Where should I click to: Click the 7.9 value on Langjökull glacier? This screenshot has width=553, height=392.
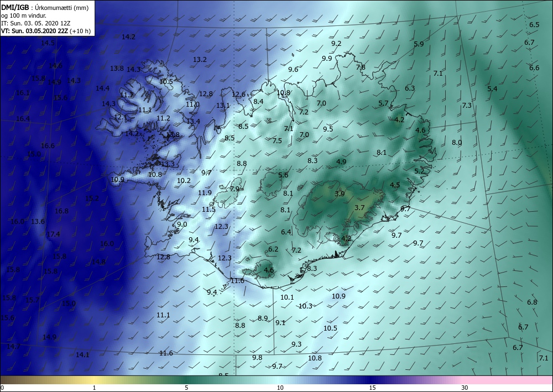coord(234,189)
